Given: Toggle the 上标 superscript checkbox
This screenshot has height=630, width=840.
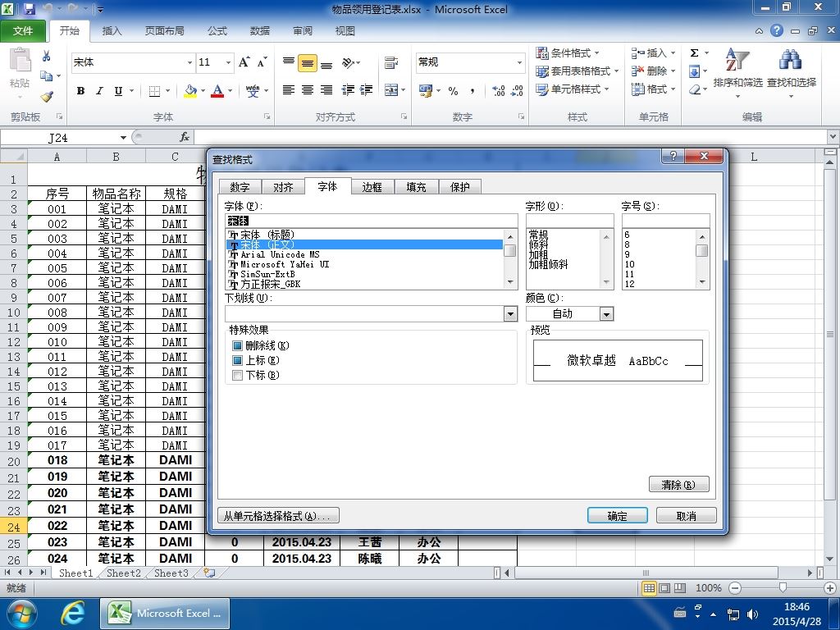Looking at the screenshot, I should click(238, 361).
